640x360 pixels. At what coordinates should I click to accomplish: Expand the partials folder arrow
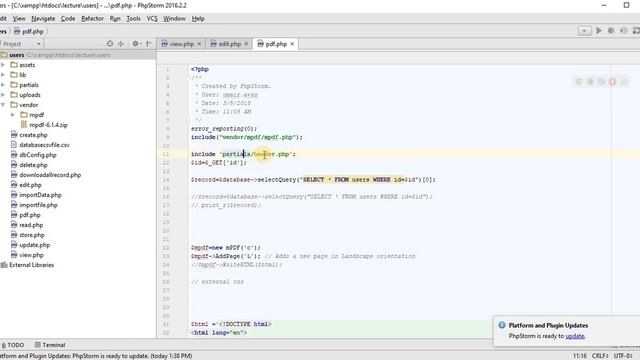coord(3,85)
